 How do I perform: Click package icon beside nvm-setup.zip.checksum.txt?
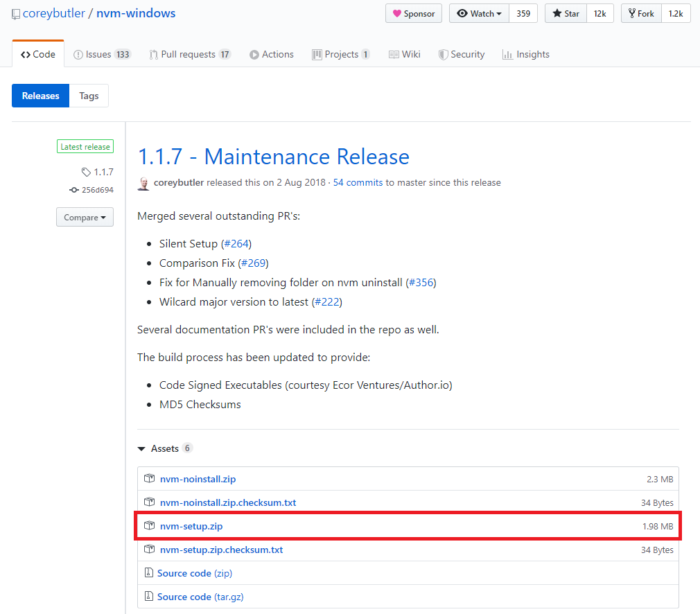pyautogui.click(x=149, y=550)
